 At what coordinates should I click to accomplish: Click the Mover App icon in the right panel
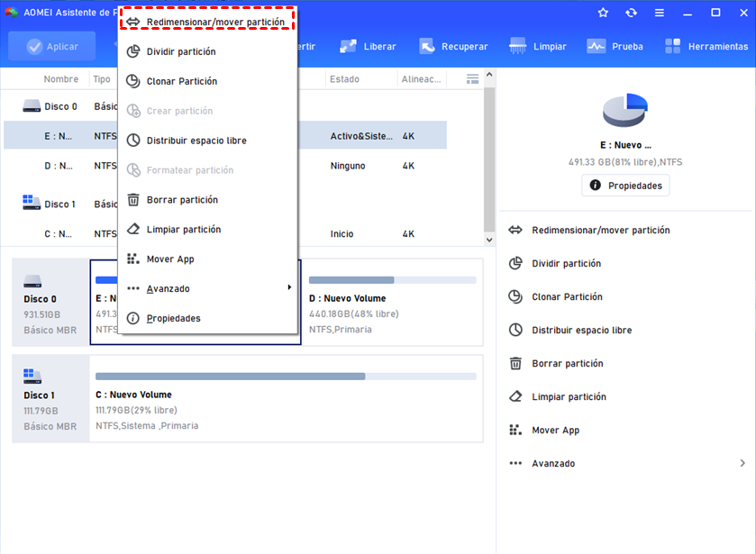[x=515, y=430]
